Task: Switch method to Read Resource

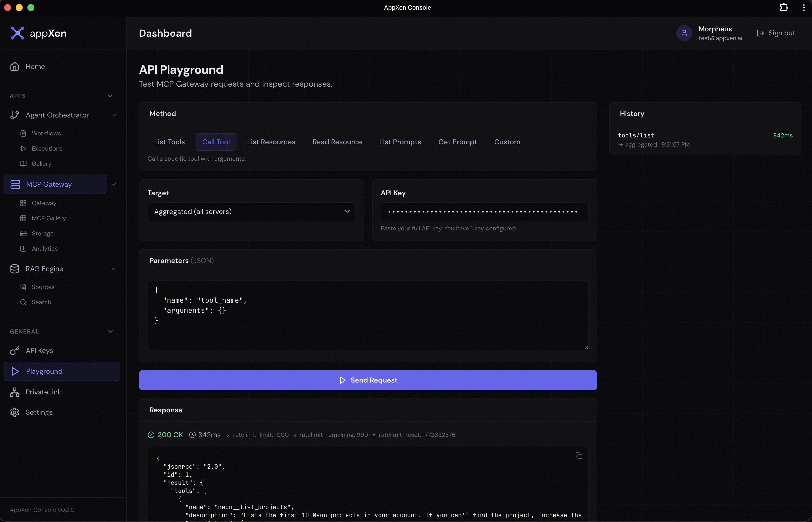Action: point(337,142)
